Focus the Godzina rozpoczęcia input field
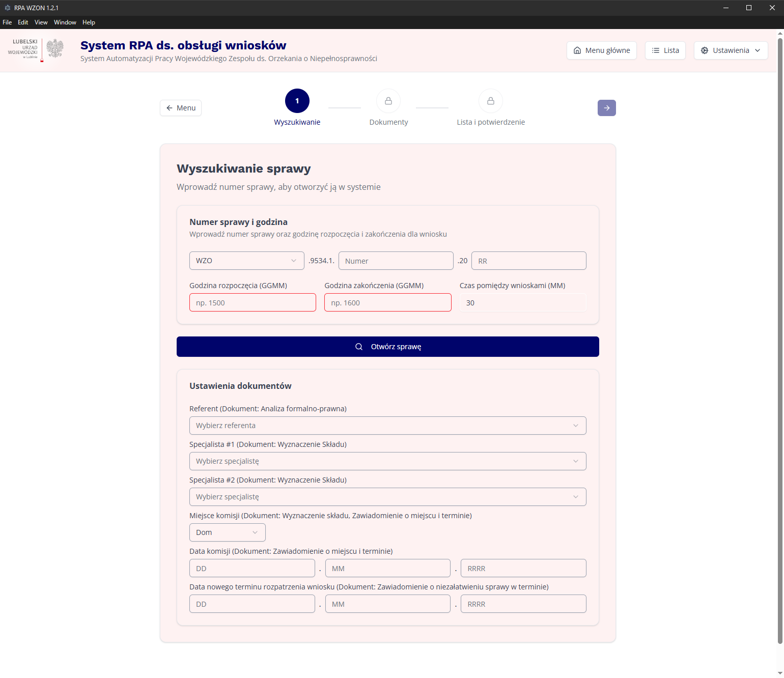This screenshot has width=784, height=678. coord(253,302)
